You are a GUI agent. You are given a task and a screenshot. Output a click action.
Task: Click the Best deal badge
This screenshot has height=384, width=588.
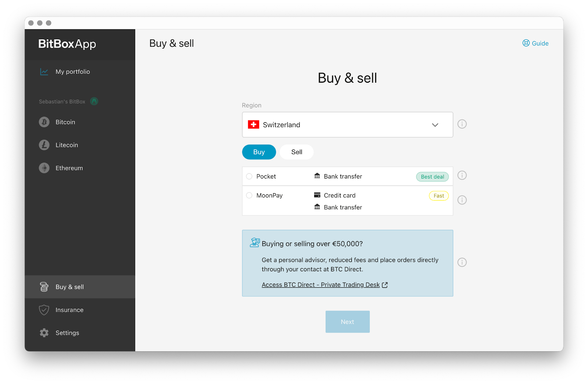pos(433,177)
